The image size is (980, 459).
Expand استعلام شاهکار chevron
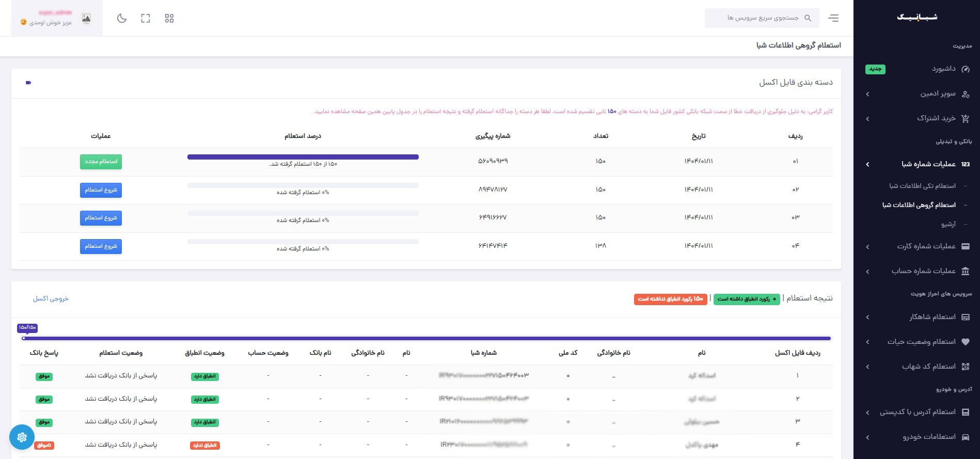(x=867, y=317)
